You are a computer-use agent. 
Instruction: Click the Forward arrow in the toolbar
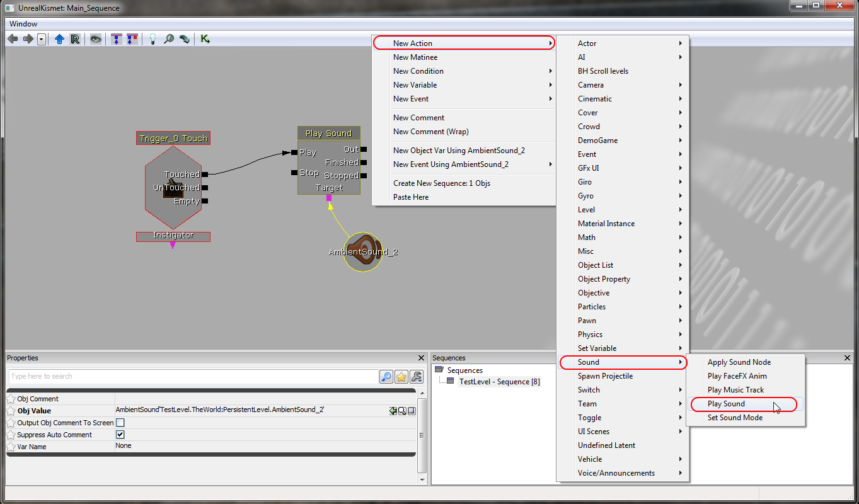[28, 39]
